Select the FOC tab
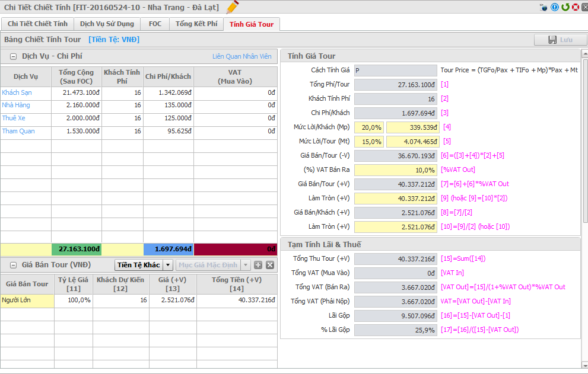The image size is (588, 374). (155, 24)
